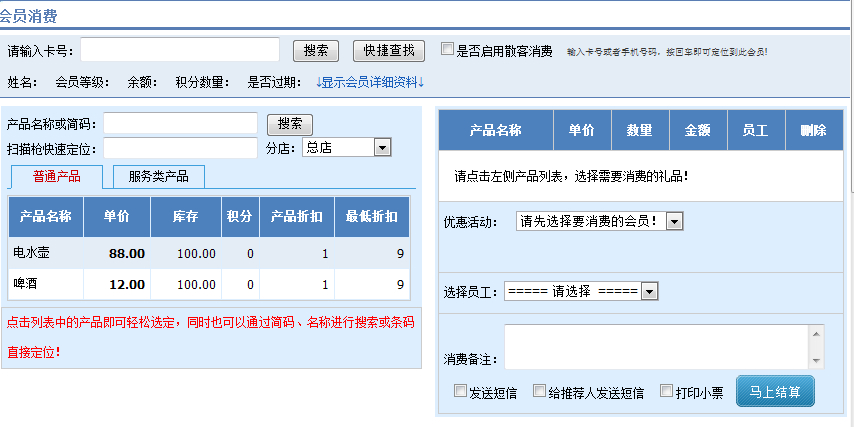Click the 马上结算 checkout button
The height and width of the screenshot is (427, 854).
tap(775, 392)
